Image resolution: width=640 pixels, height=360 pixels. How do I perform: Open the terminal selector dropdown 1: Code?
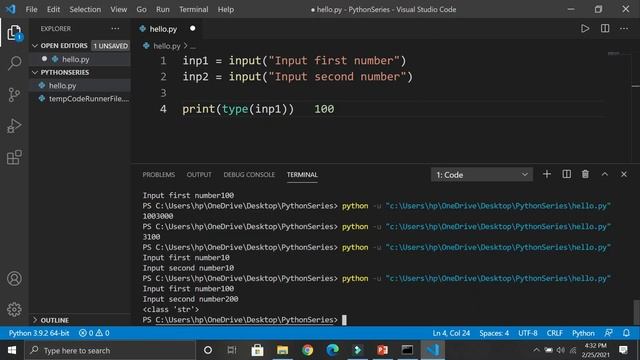(x=482, y=175)
